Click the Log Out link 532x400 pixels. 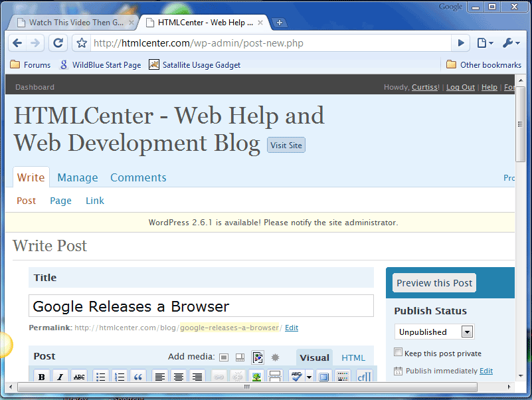[460, 87]
